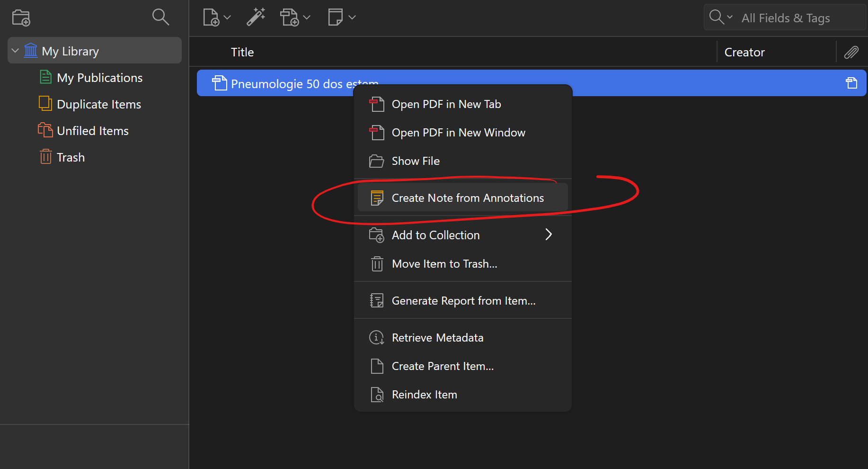Click the Retrieve Metadata info icon
Viewport: 868px width, 469px height.
[377, 338]
